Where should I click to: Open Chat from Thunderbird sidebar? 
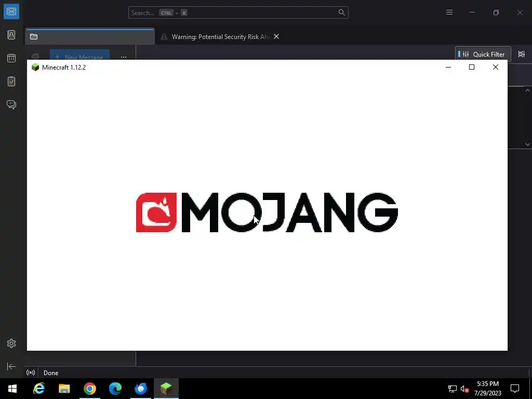[11, 104]
